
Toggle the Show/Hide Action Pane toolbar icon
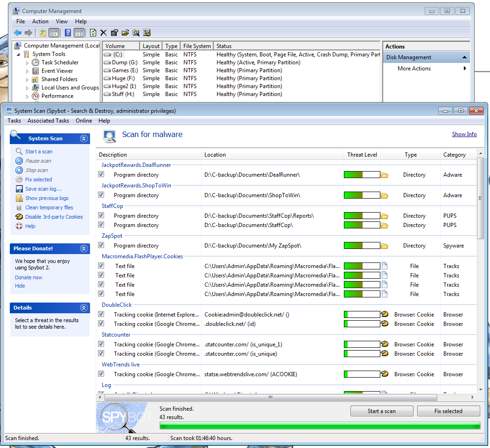pos(79,33)
